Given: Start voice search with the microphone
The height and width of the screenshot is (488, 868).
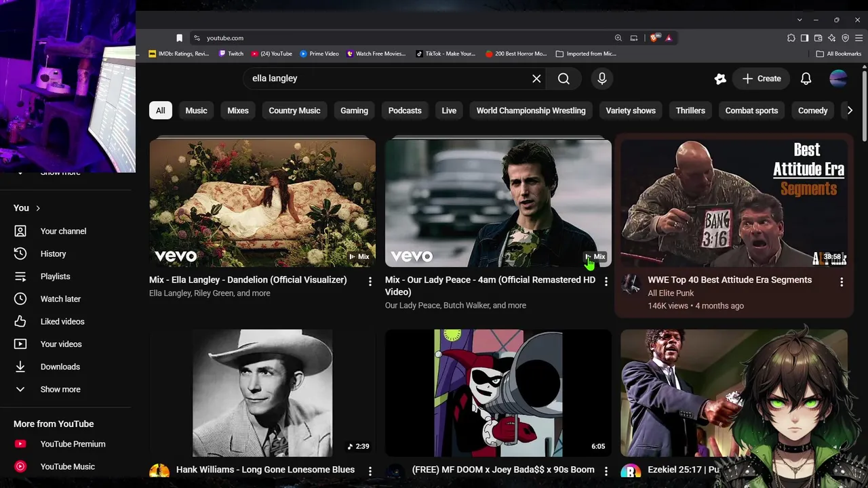Looking at the screenshot, I should click(x=601, y=79).
